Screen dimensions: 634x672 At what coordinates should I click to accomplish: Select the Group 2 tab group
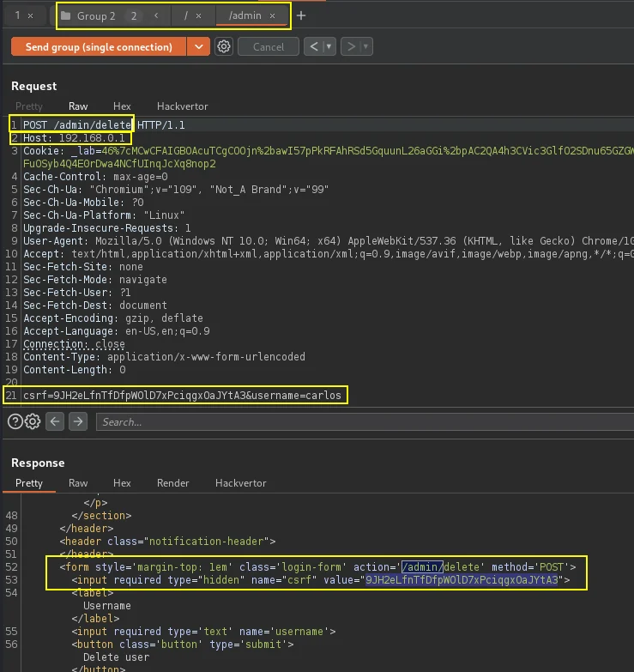[x=96, y=16]
